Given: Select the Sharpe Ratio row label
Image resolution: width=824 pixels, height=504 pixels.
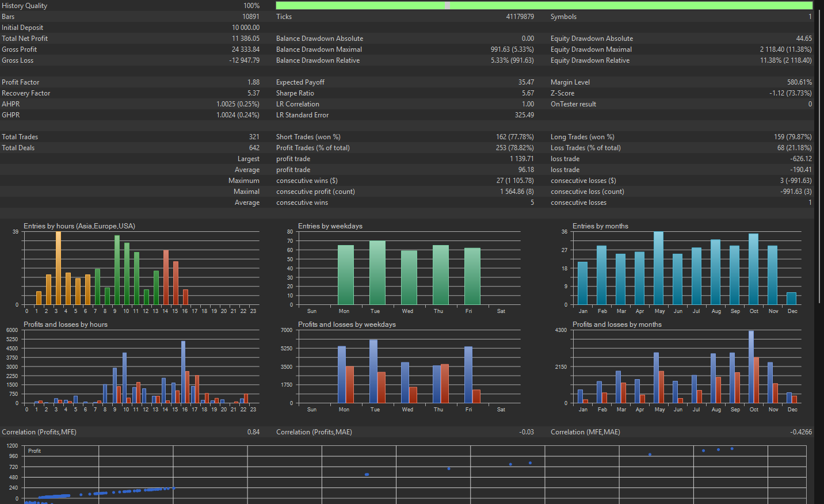Looking at the screenshot, I should [x=295, y=93].
